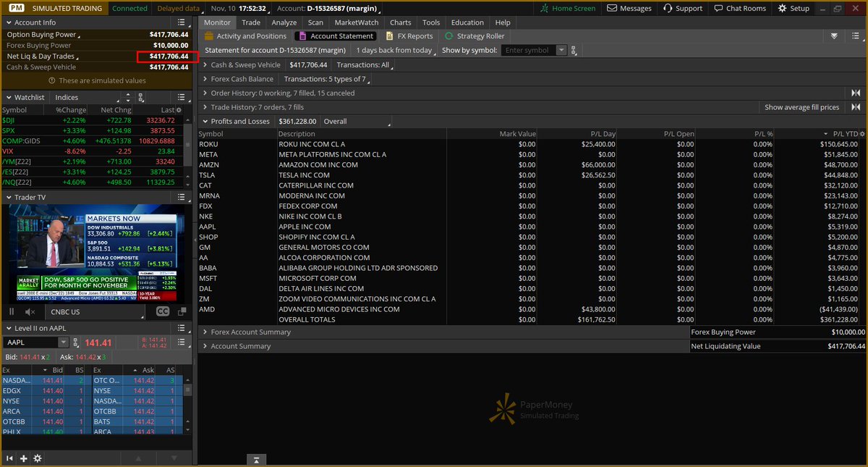Toggle Trader TV mute speaker
The image size is (868, 467).
30,311
